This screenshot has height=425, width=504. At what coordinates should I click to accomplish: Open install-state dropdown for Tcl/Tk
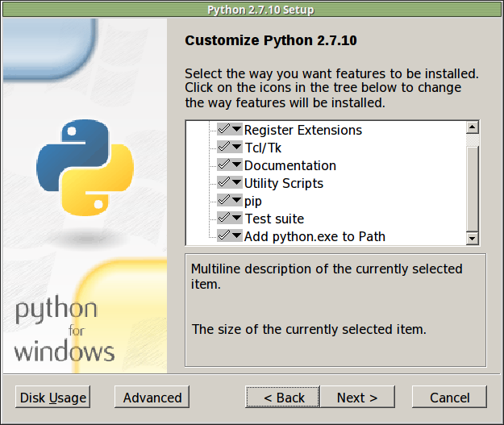230,148
